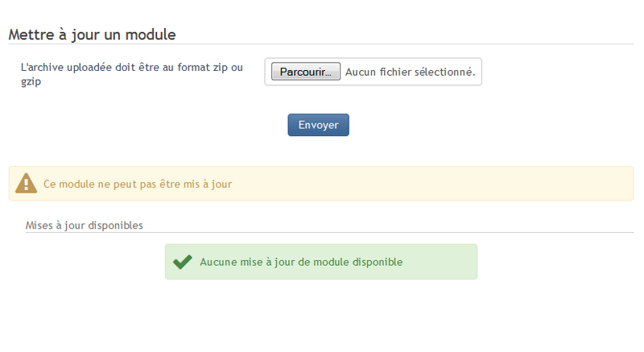This screenshot has width=644, height=352.
Task: Click the divider line under 'Mises à jour disponibles'
Action: [322, 233]
